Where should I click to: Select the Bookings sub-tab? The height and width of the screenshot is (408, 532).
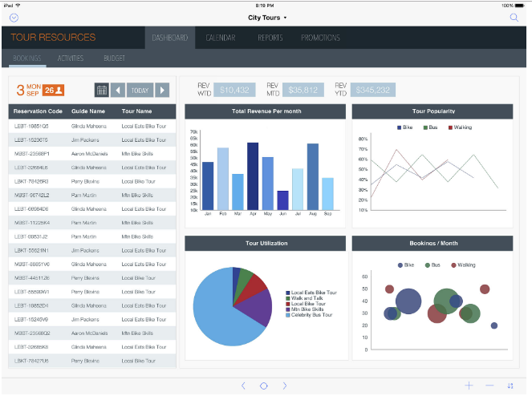(x=27, y=59)
